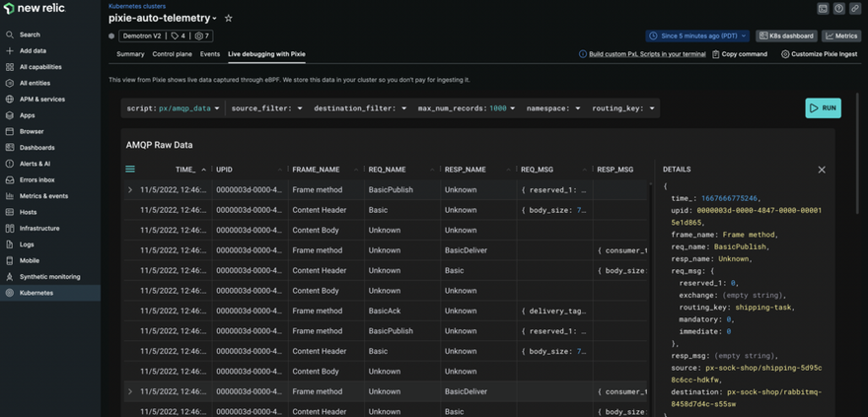868x417 pixels.
Task: Open the script px/amqp_data dropdown
Action: tap(173, 108)
